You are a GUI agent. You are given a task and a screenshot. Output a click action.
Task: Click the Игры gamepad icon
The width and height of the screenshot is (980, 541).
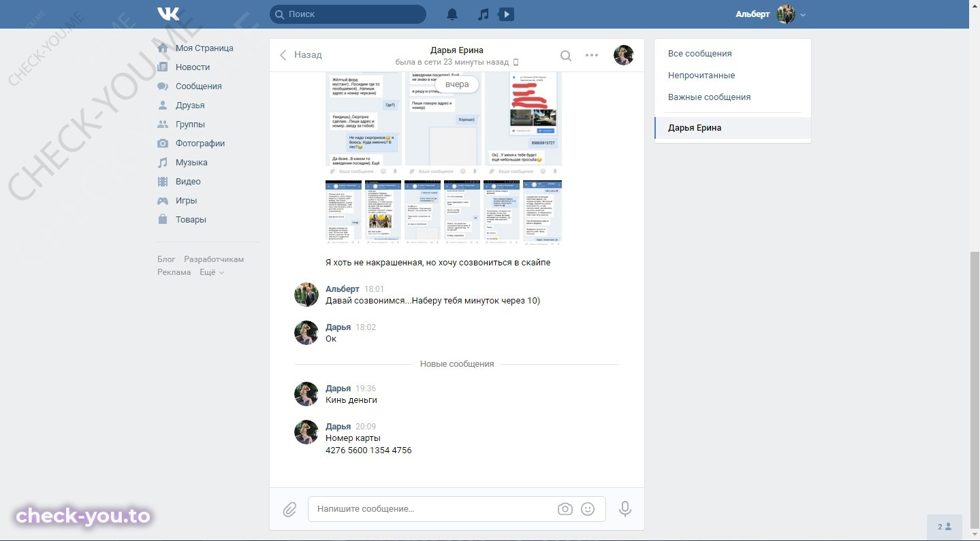click(x=163, y=201)
